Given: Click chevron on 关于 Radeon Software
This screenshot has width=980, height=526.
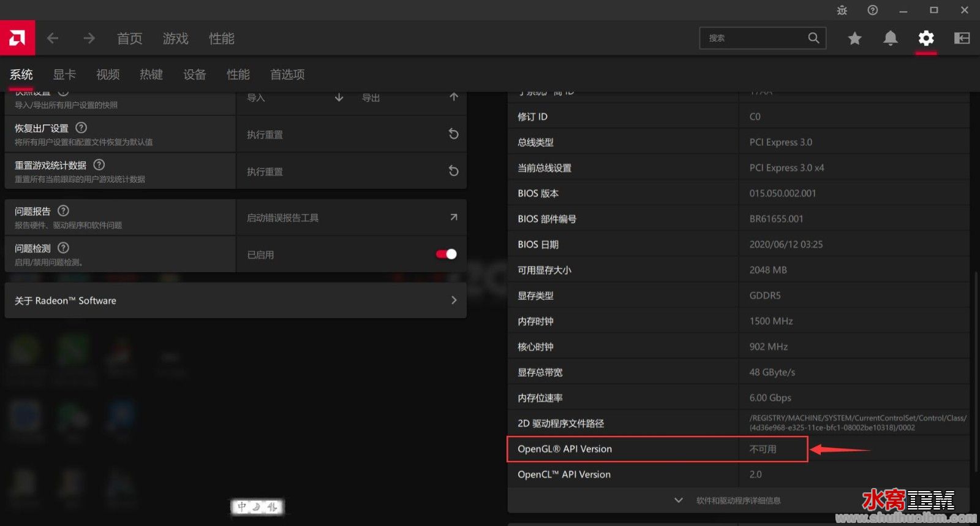Looking at the screenshot, I should coord(454,300).
